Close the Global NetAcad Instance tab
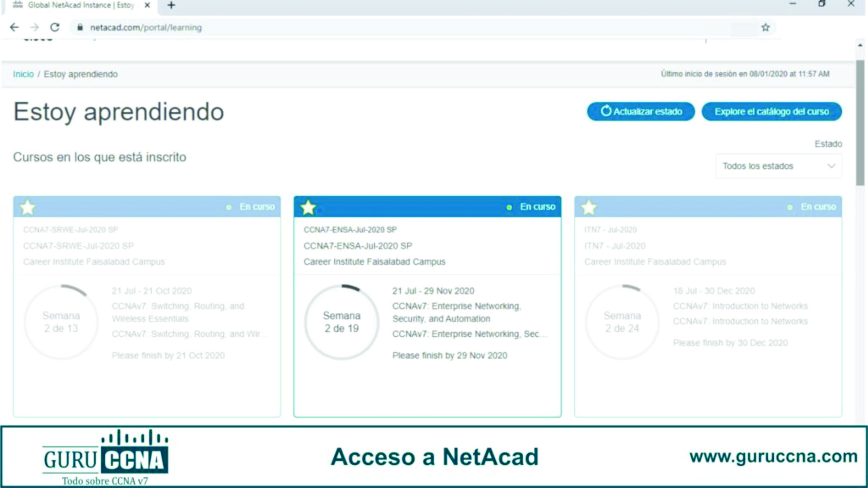This screenshot has width=868, height=488. (x=147, y=5)
